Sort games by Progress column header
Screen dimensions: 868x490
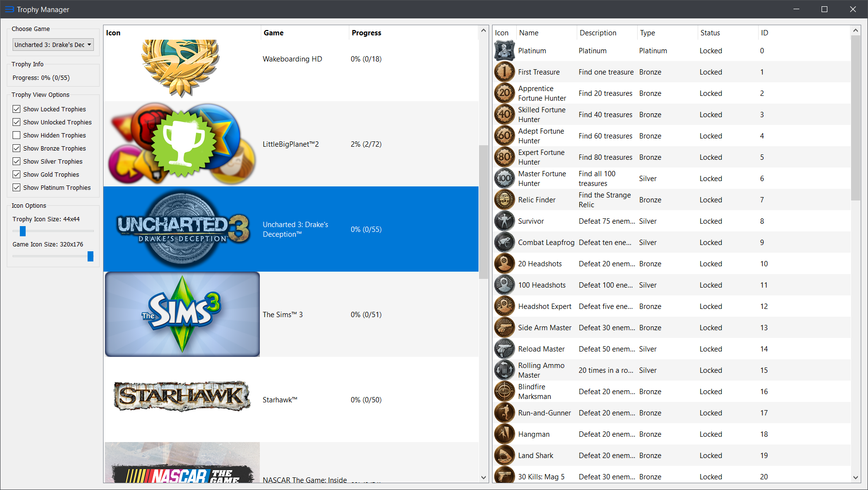414,33
